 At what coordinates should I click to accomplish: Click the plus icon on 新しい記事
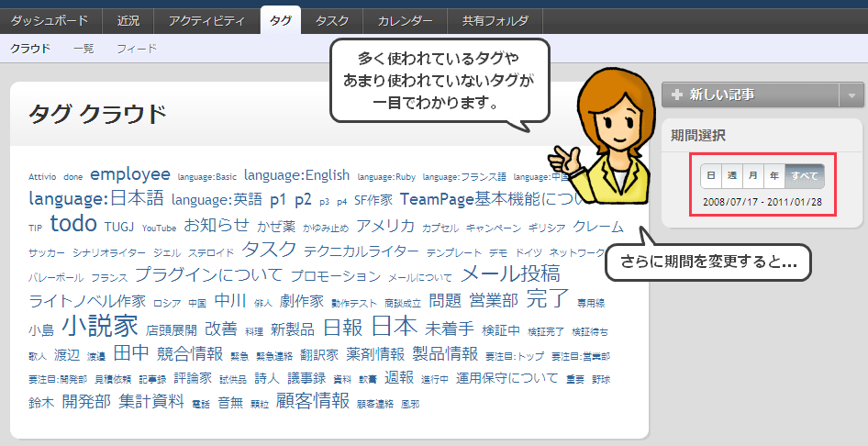[677, 95]
